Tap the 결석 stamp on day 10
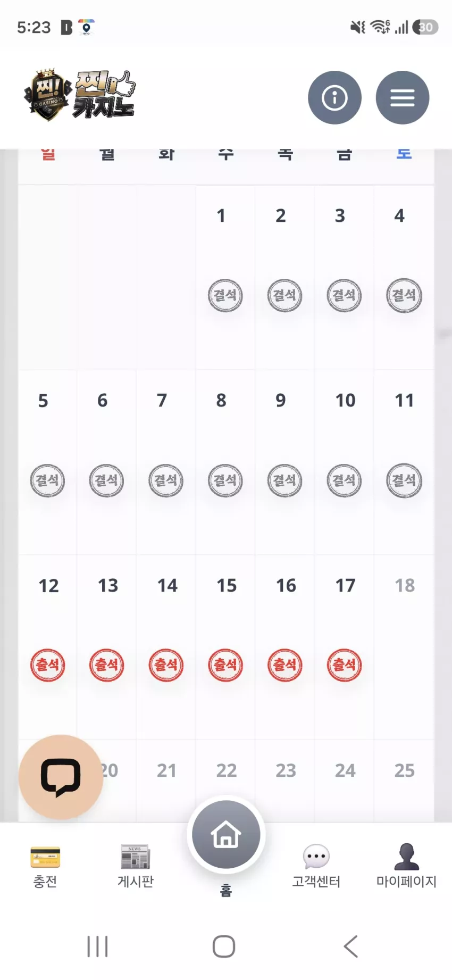Image resolution: width=452 pixels, height=980 pixels. [344, 480]
